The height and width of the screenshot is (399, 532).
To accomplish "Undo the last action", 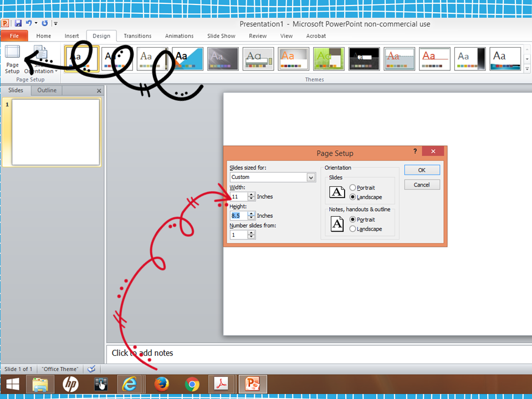I will coord(29,23).
